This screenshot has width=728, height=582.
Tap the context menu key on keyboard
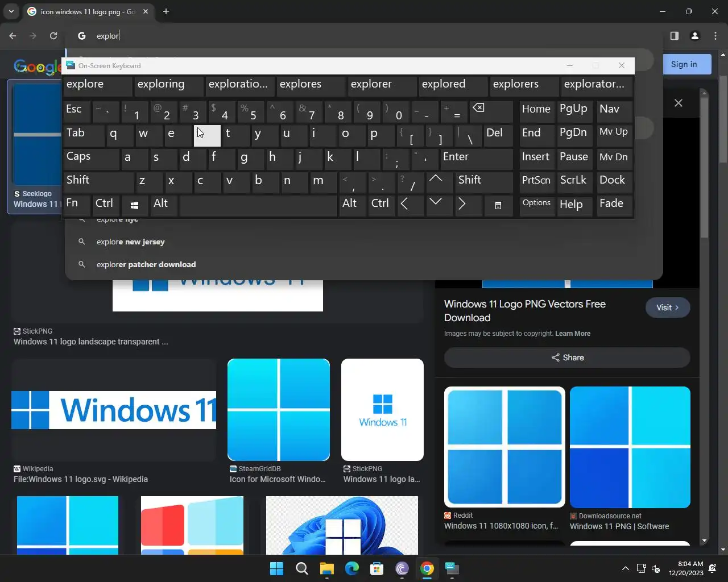click(498, 206)
